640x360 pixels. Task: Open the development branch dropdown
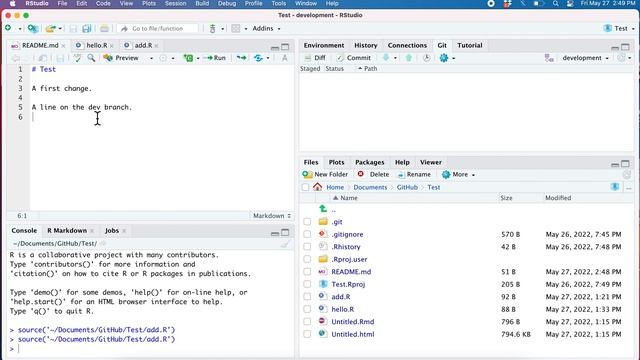pyautogui.click(x=585, y=58)
